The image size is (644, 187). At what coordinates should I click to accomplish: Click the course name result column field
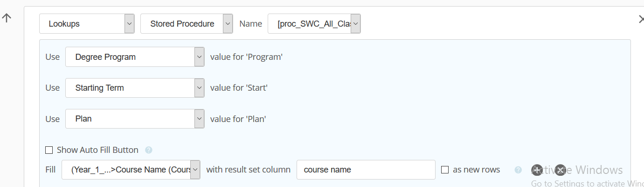coord(366,170)
